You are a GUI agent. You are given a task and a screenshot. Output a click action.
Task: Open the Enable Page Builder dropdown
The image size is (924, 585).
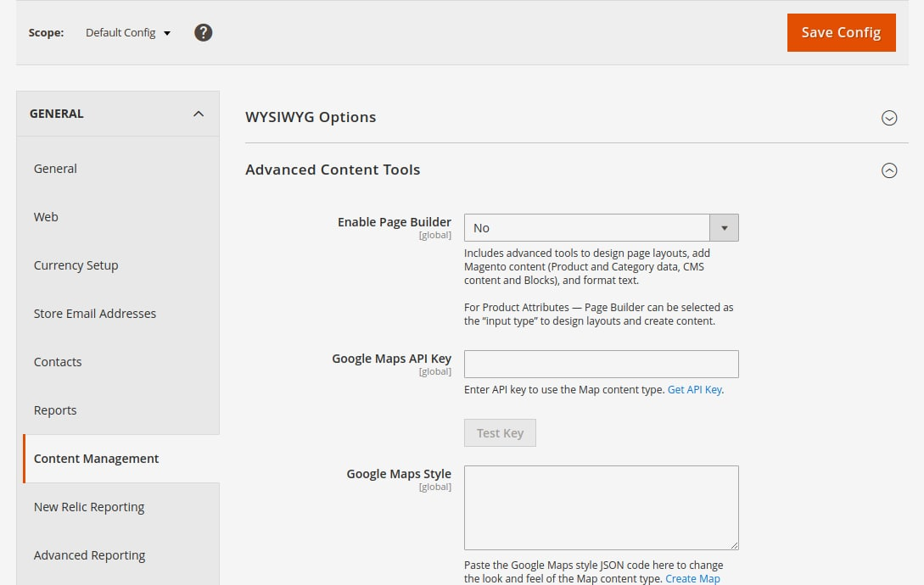tap(601, 227)
